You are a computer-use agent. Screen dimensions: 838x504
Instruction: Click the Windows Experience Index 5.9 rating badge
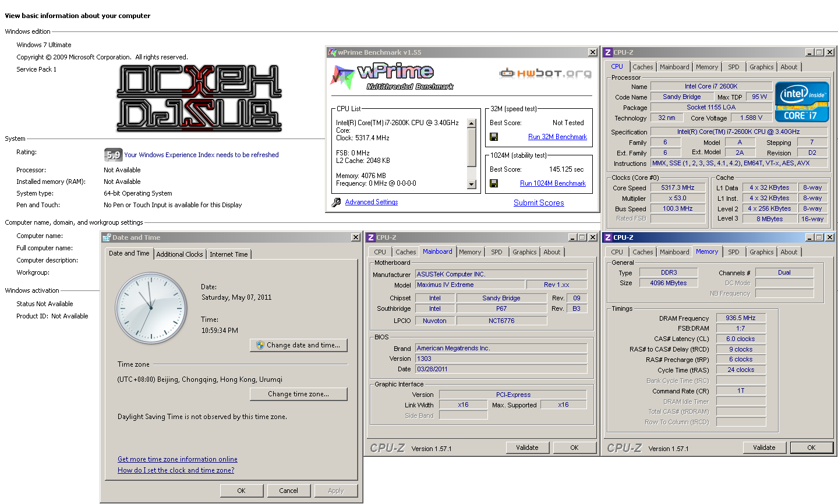coord(113,155)
